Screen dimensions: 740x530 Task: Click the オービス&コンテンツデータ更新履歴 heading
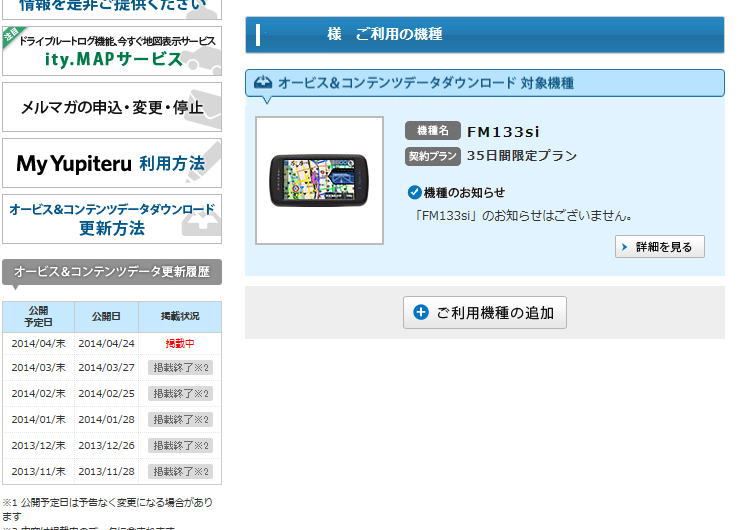[x=112, y=272]
